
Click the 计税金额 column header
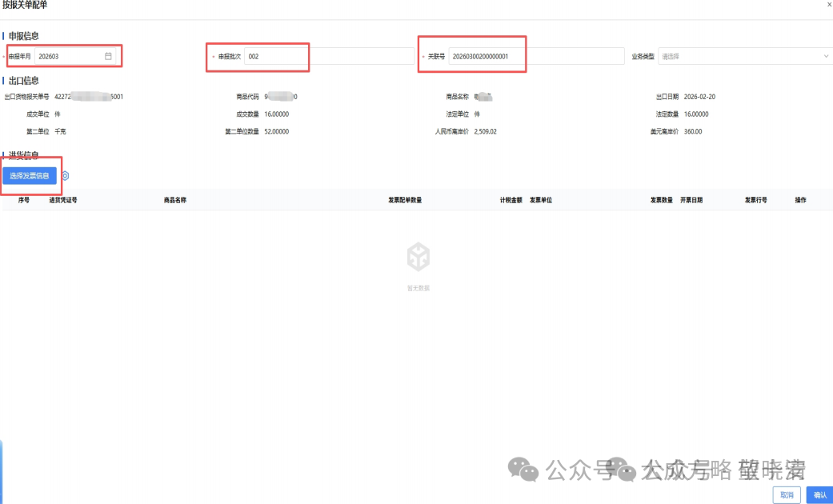[511, 200]
